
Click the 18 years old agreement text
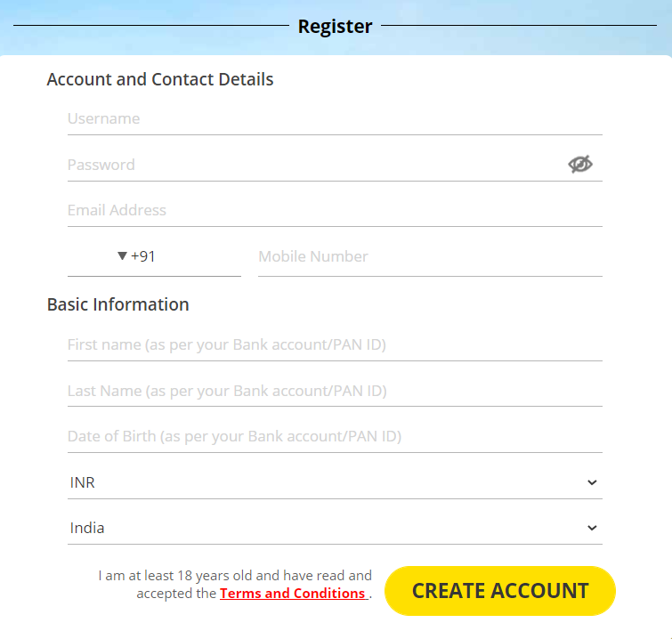coord(235,576)
